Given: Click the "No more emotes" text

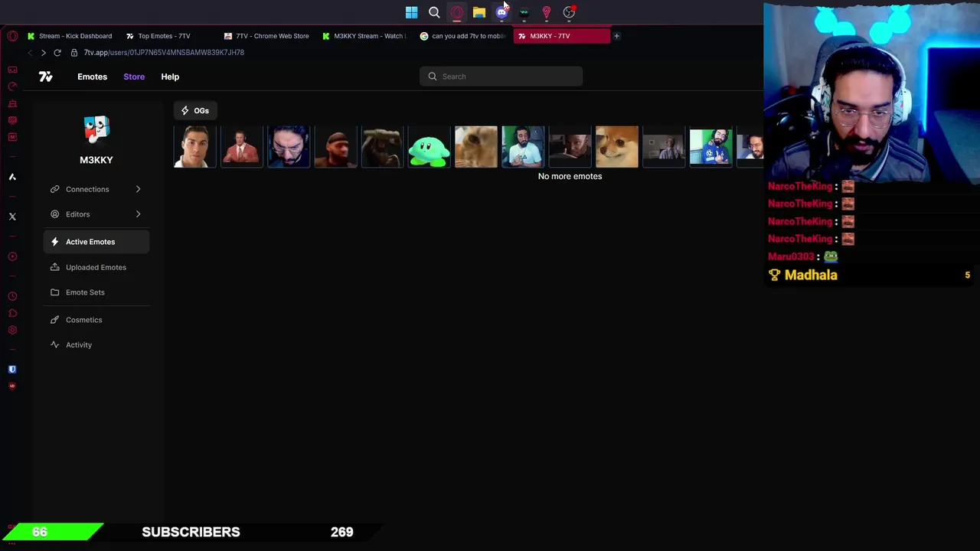Looking at the screenshot, I should point(570,176).
